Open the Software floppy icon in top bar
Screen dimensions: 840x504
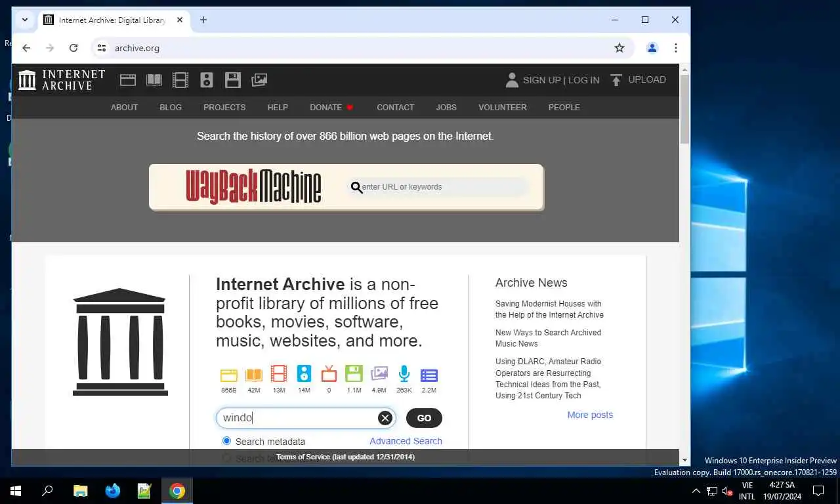click(x=233, y=80)
